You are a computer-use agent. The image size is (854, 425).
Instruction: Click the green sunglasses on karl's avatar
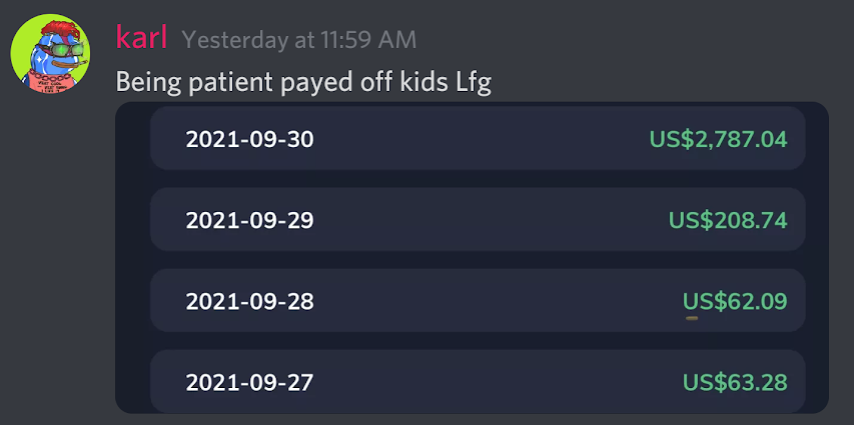[70, 50]
